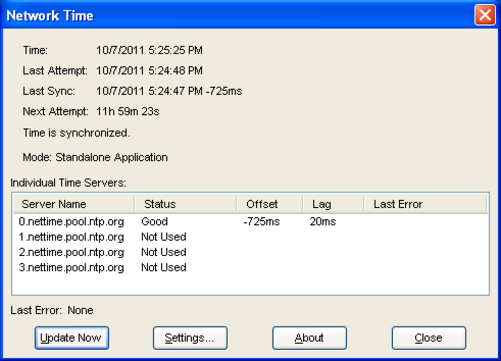This screenshot has height=361, width=501.
Task: Open the About window
Action: click(309, 338)
